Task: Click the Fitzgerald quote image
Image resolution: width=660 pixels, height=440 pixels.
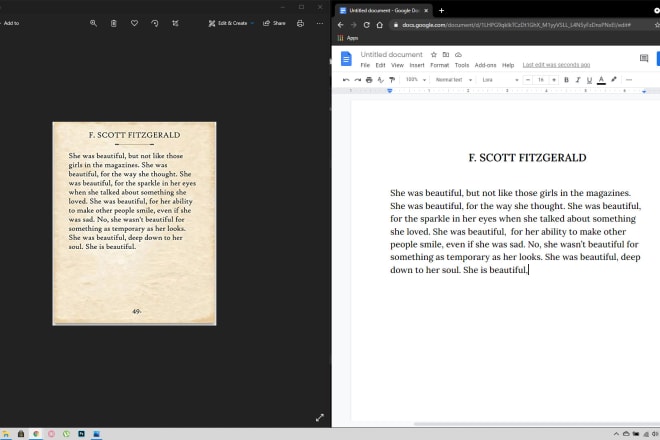Action: coord(134,224)
